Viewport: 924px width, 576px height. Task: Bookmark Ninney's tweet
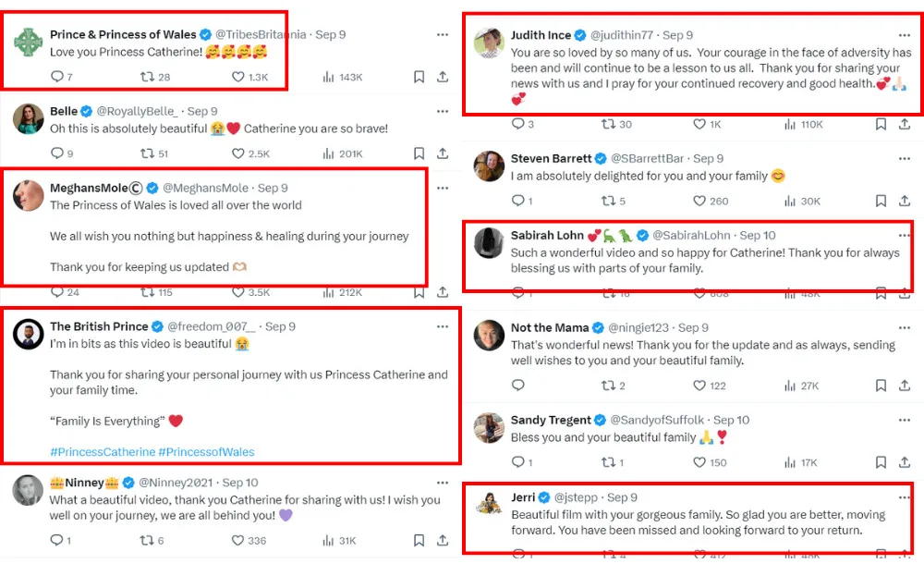click(419, 540)
